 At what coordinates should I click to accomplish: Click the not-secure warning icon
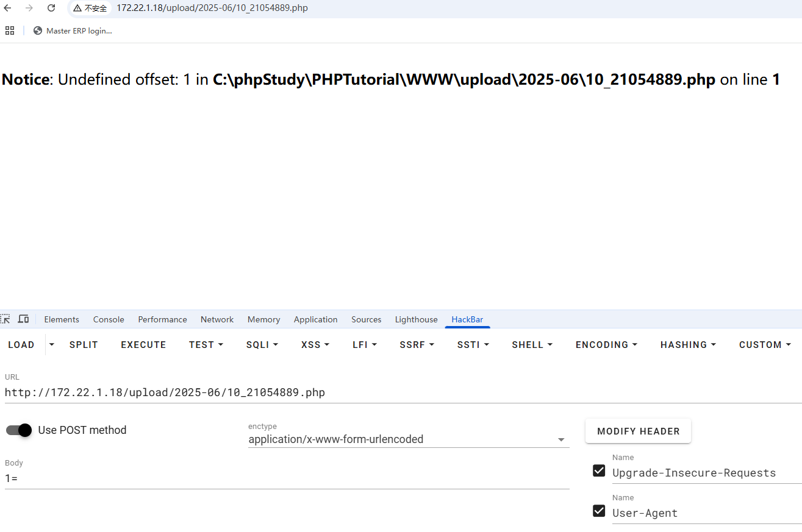pyautogui.click(x=77, y=9)
